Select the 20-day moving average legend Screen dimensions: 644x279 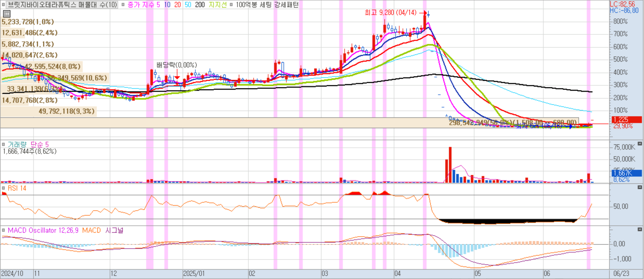point(178,5)
